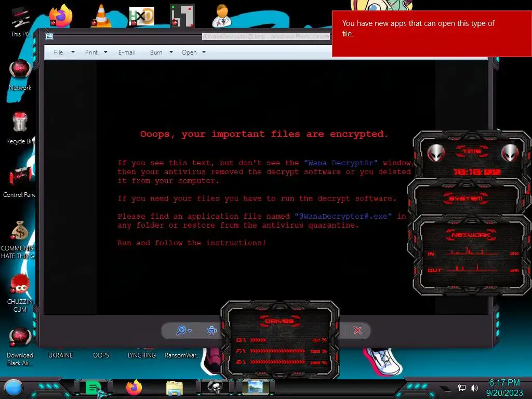Click the E-mail toolbar option
Viewport: 532px width, 399px height.
tap(127, 52)
